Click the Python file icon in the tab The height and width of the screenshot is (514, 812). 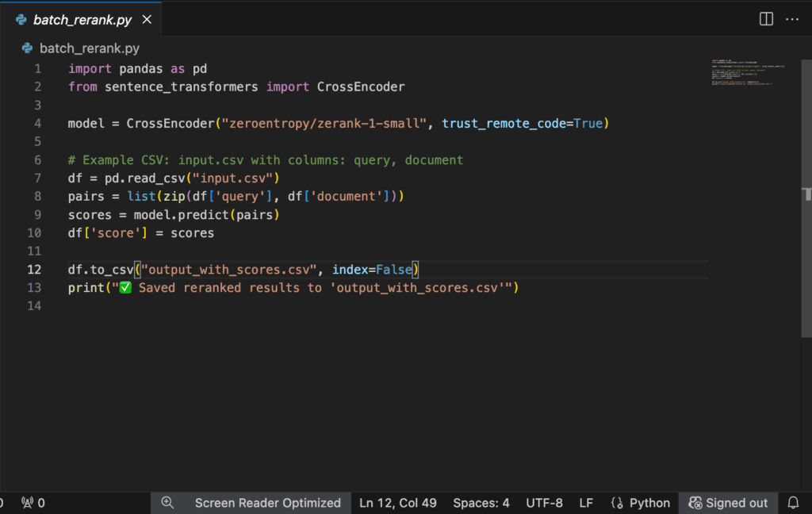coord(21,20)
